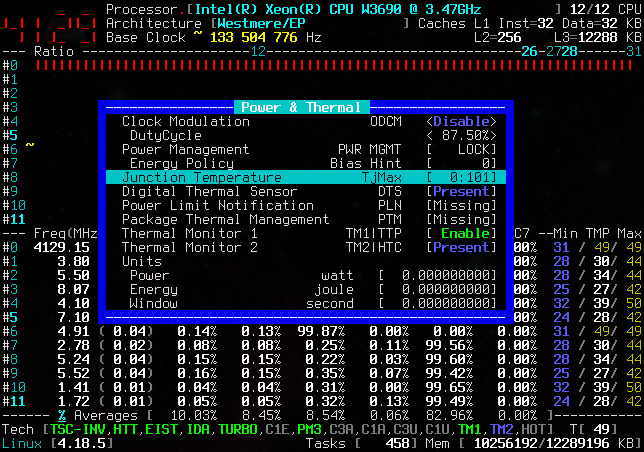Image resolution: width=644 pixels, height=452 pixels.
Task: Click the Tasks [458] counter
Action: tap(361, 444)
